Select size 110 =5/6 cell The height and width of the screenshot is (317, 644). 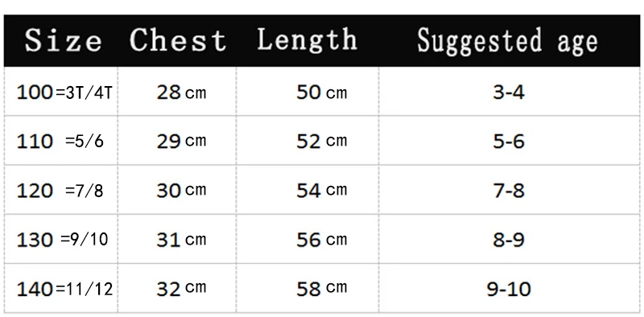click(x=60, y=142)
